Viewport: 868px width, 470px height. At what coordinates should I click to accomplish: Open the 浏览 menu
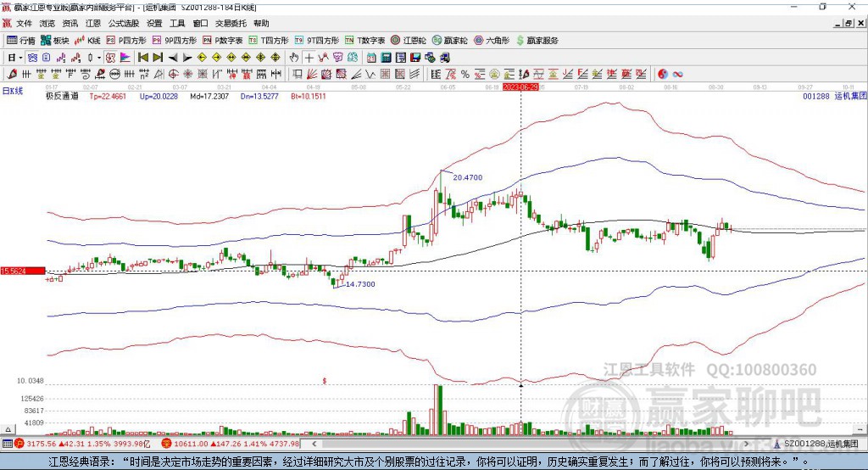47,23
